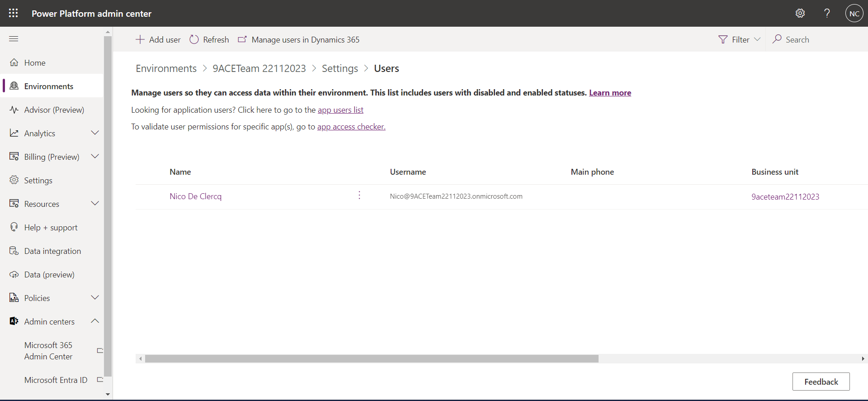Open Microsoft 365 Admin Center link
Screen dimensions: 868x401
pos(48,351)
